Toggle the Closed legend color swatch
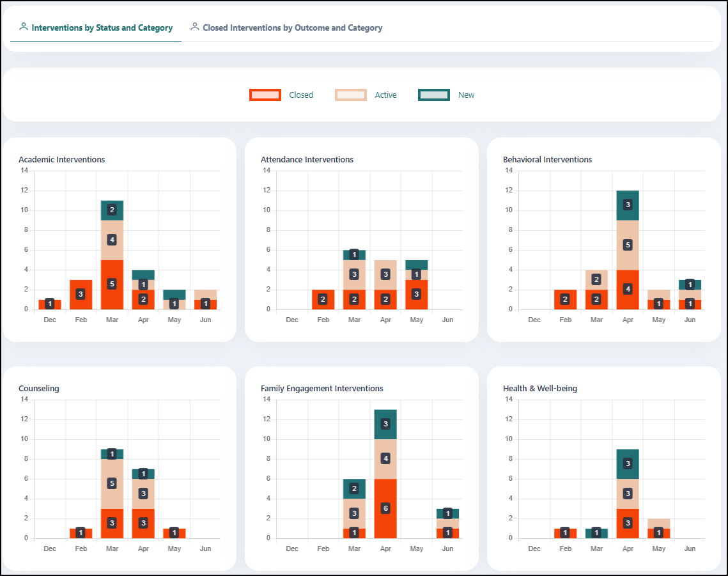This screenshot has height=576, width=728. click(x=265, y=95)
